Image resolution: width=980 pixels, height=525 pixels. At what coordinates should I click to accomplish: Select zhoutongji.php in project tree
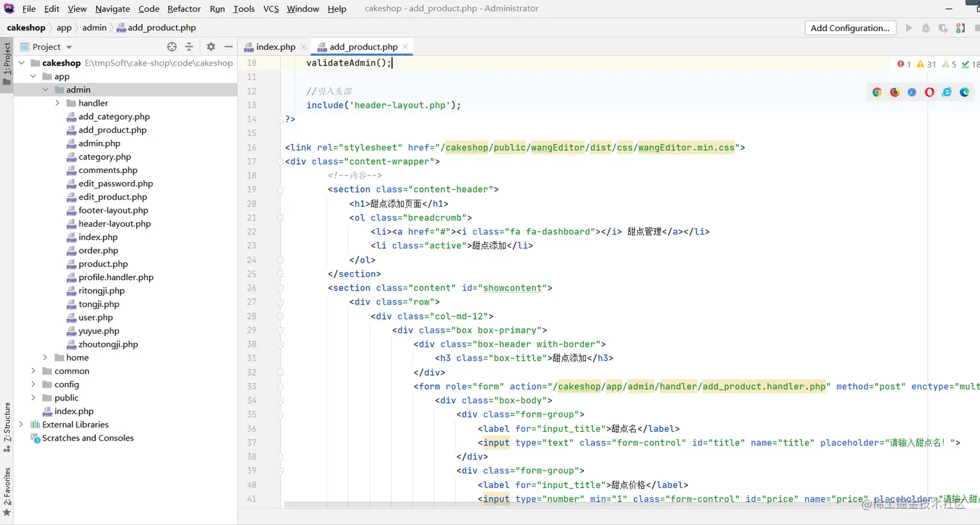108,344
